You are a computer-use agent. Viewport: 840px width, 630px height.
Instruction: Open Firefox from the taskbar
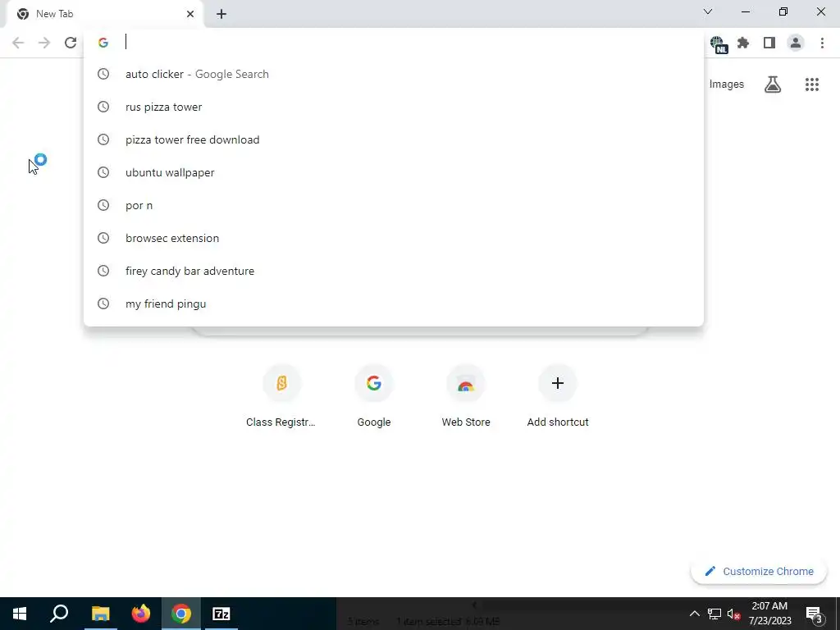(x=141, y=614)
